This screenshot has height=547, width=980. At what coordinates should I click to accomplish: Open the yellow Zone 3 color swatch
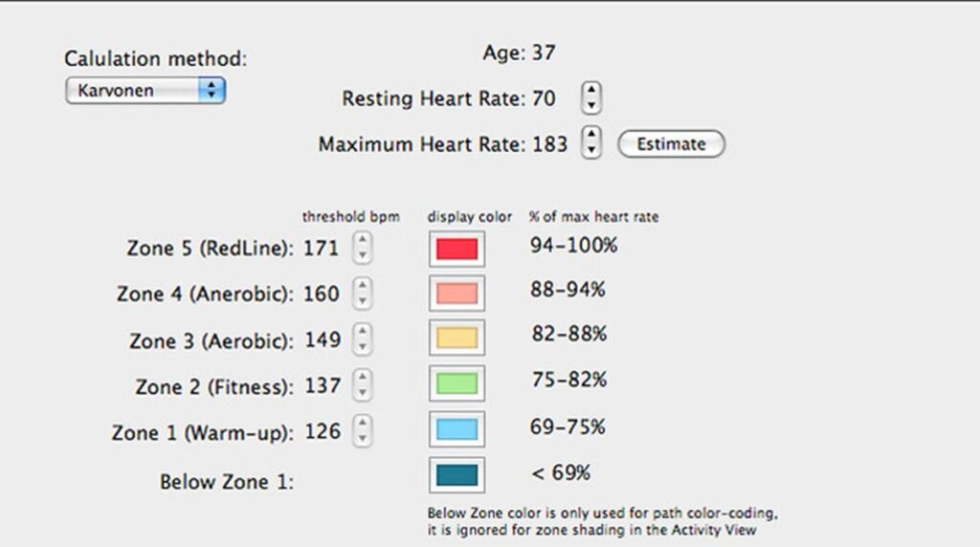coord(457,339)
